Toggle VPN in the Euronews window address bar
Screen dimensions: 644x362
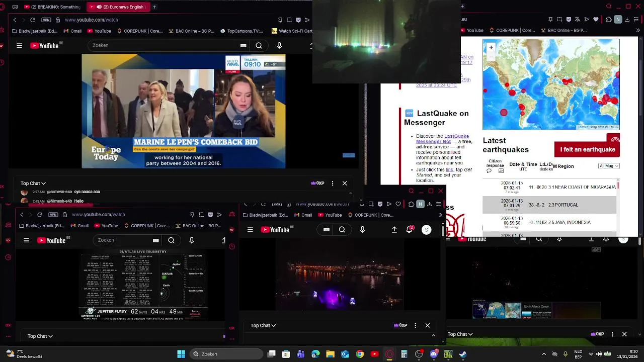pyautogui.click(x=46, y=20)
